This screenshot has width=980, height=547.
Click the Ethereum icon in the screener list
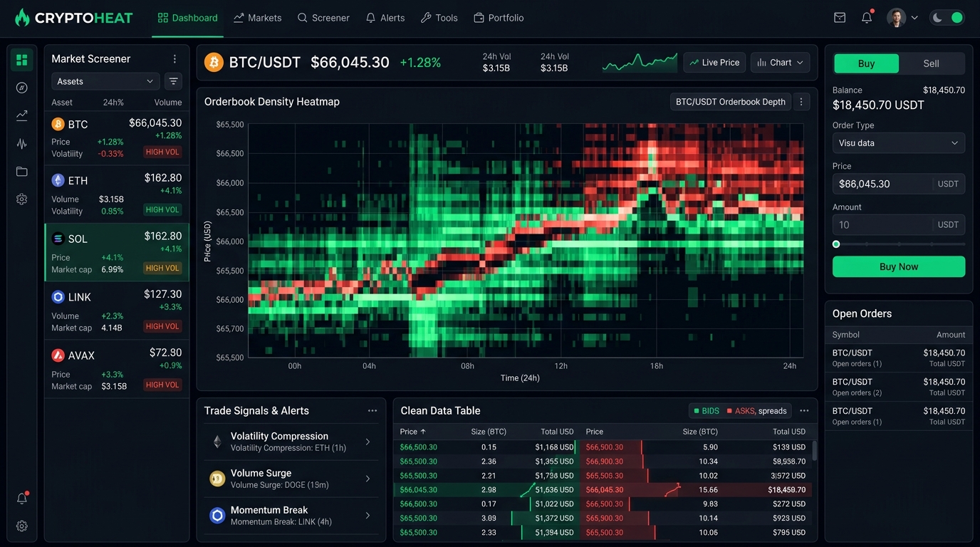[58, 180]
